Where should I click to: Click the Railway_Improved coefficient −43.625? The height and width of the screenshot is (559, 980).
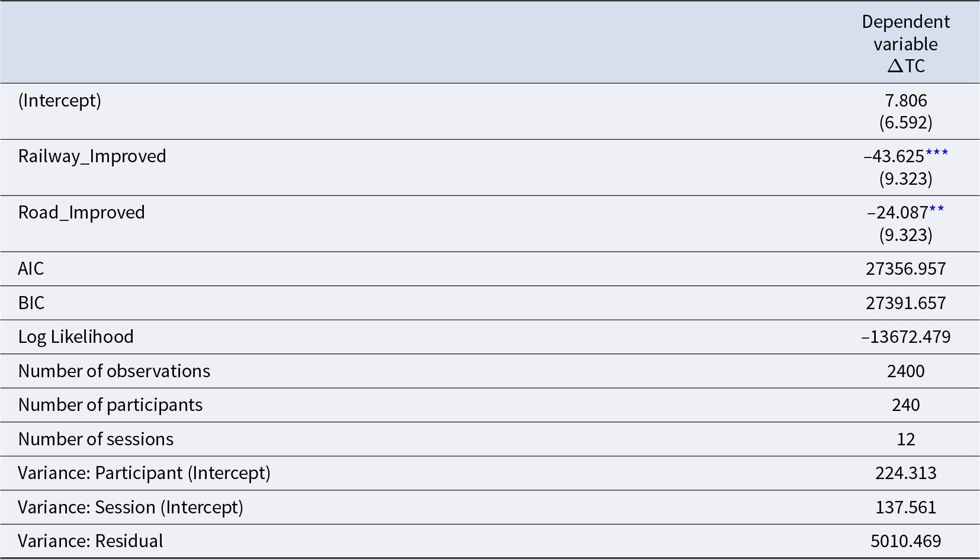(894, 156)
